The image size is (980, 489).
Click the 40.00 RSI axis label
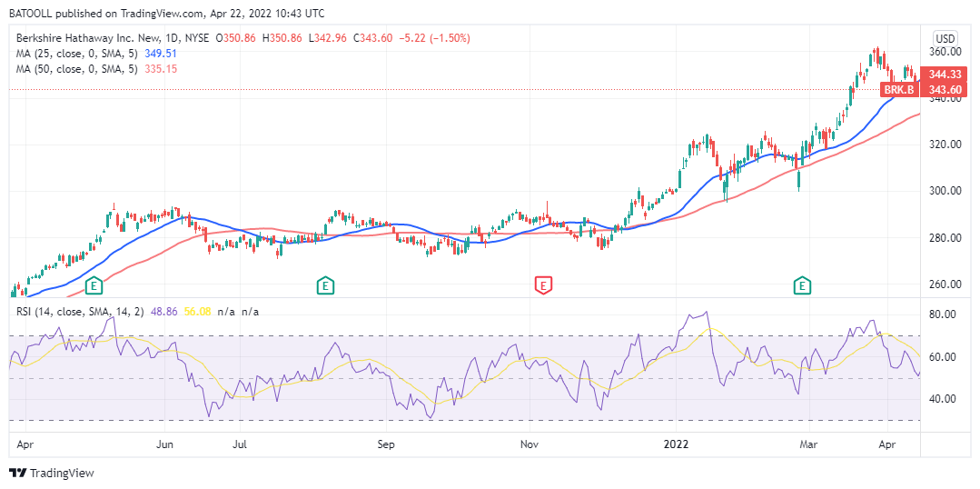pyautogui.click(x=943, y=399)
